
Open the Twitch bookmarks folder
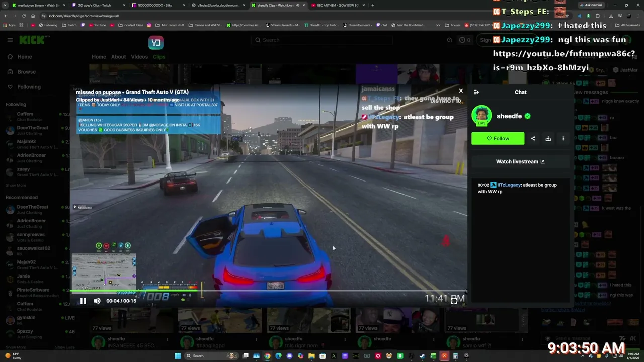[x=69, y=25]
